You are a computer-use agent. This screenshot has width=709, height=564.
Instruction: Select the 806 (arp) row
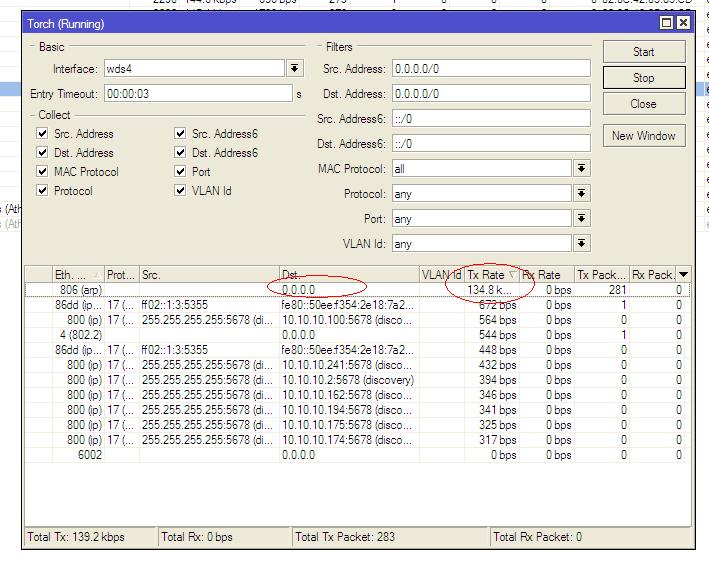coord(357,290)
